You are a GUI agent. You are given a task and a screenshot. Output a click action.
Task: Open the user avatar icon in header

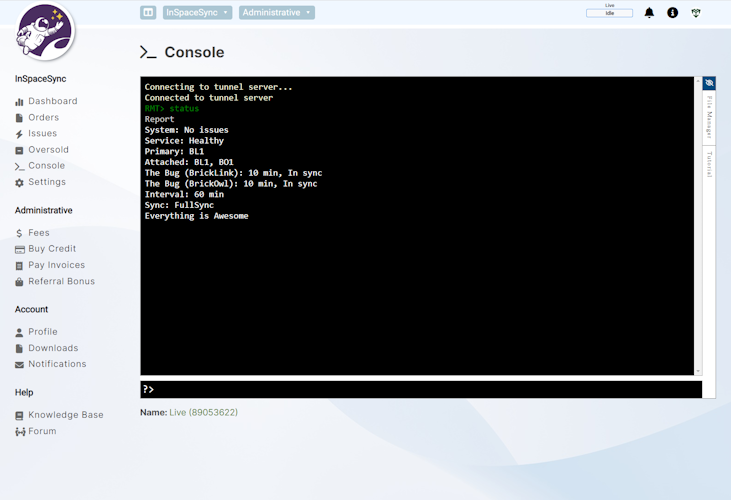click(x=696, y=13)
